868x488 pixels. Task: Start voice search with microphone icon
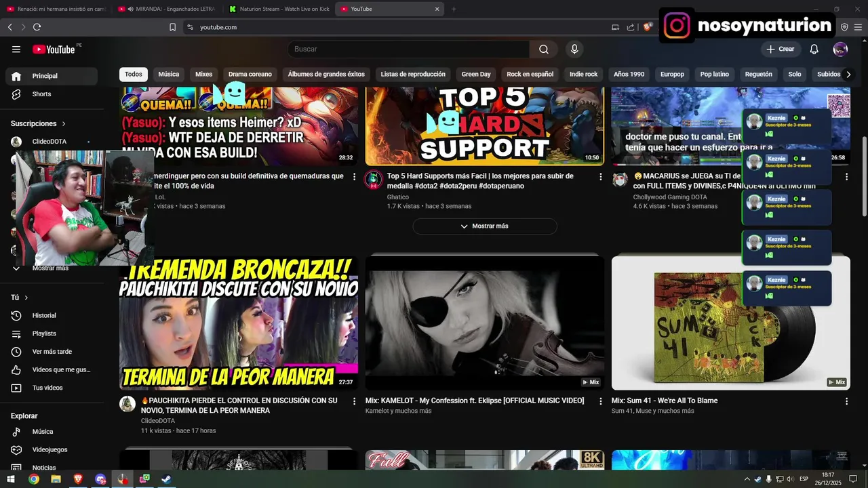(574, 49)
